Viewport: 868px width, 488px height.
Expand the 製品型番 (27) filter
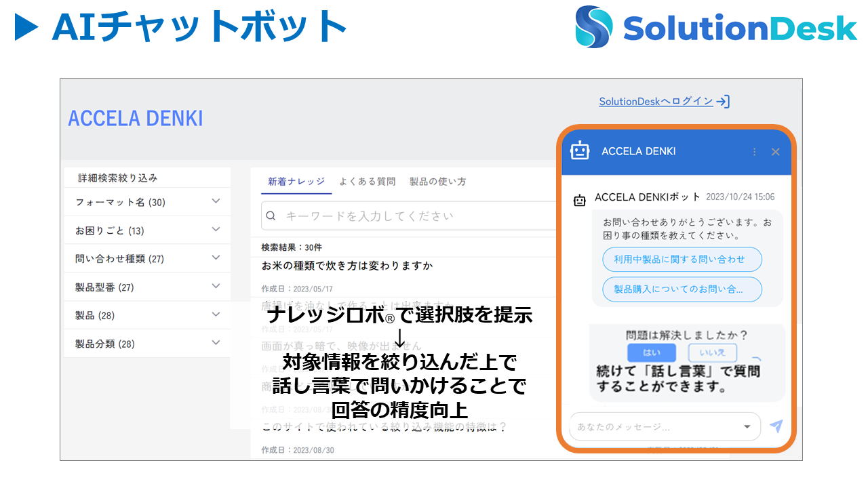pos(147,287)
